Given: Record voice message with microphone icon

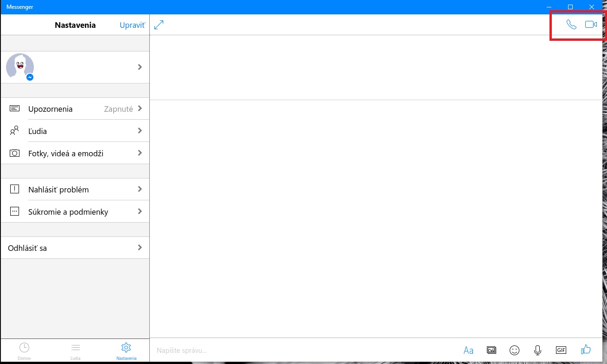Looking at the screenshot, I should [x=537, y=350].
